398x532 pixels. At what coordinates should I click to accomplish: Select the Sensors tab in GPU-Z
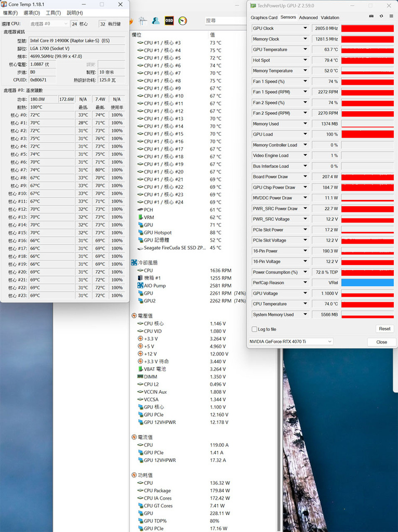coord(288,17)
